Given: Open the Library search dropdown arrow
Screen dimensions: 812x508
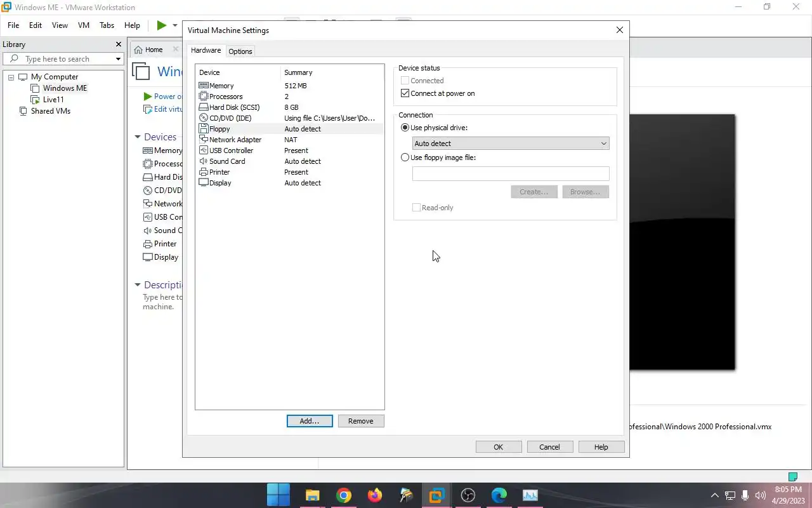Looking at the screenshot, I should tap(118, 59).
